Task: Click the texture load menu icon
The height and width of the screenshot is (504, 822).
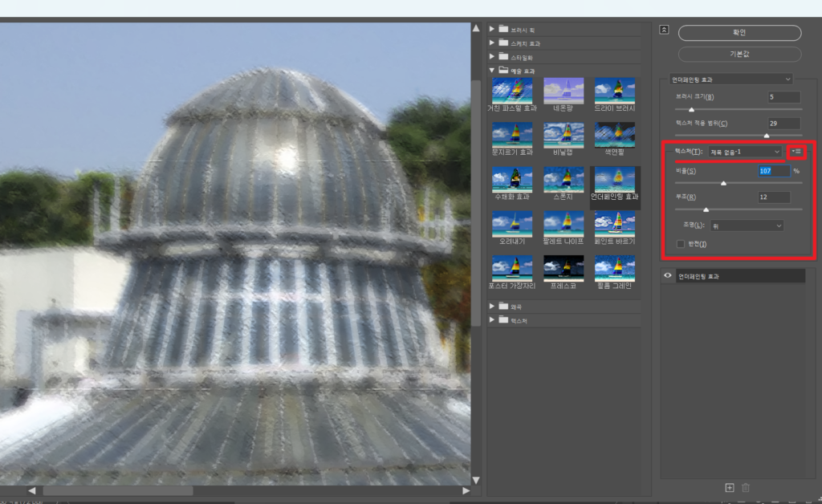Action: [x=797, y=151]
